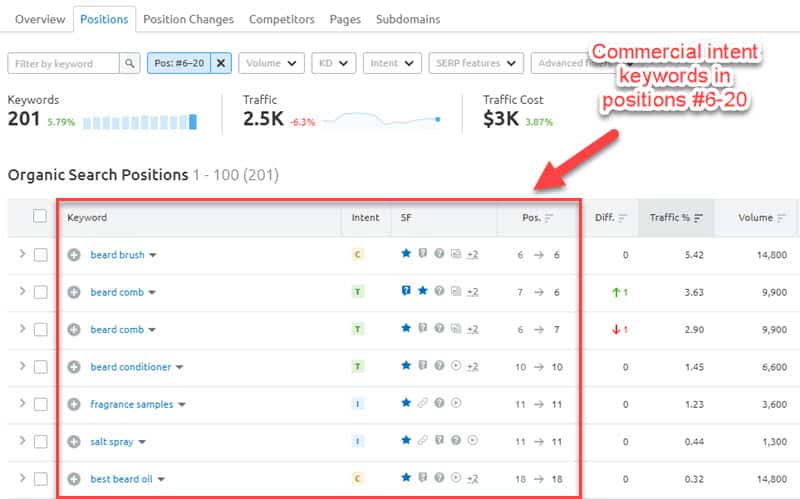Viewport: 800px width, 499px height.
Task: Click the commercial intent badge for best beard oil
Action: coord(358,479)
